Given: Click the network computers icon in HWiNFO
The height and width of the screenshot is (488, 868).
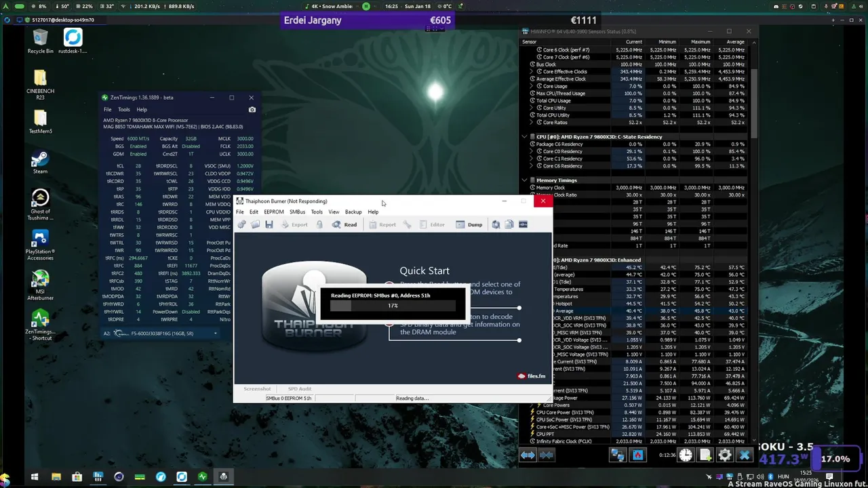Looking at the screenshot, I should click(x=618, y=455).
